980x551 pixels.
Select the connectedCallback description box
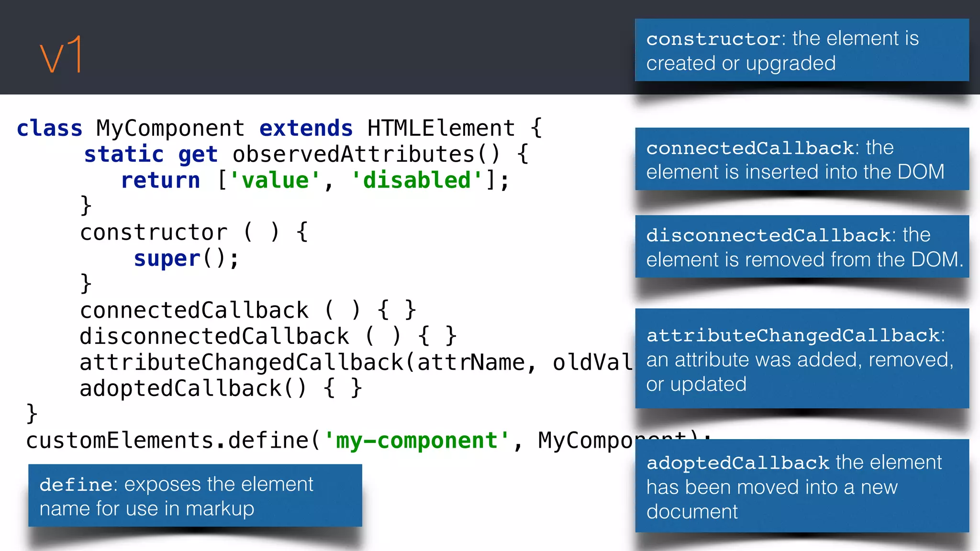(x=802, y=159)
